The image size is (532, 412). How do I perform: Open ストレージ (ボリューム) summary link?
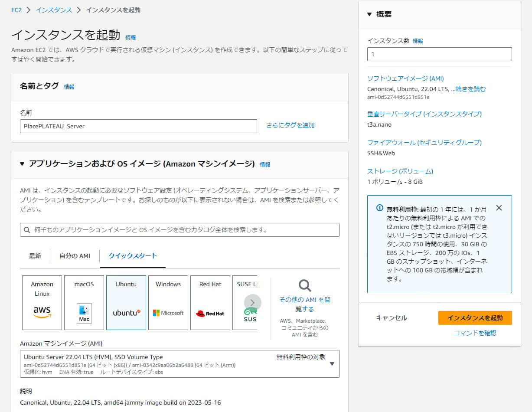(400, 171)
